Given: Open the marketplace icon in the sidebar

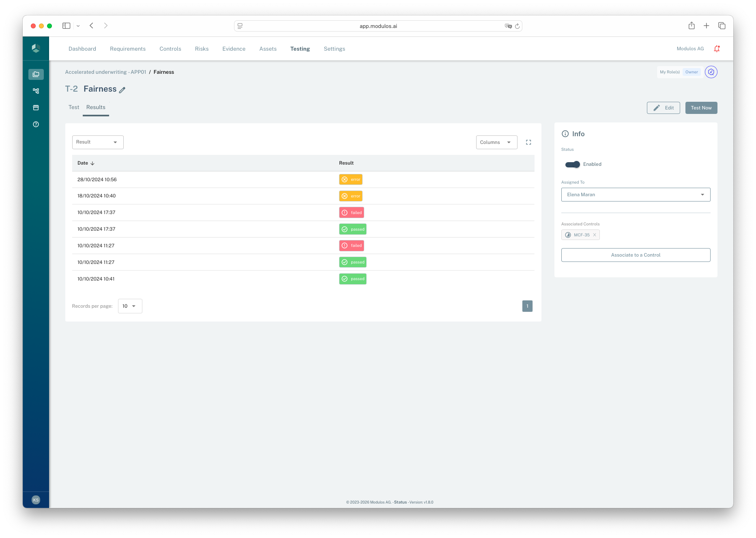Looking at the screenshot, I should tap(36, 107).
